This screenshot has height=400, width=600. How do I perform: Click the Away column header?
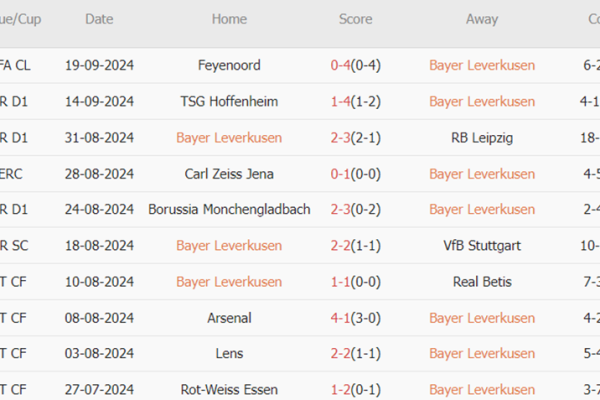point(482,19)
